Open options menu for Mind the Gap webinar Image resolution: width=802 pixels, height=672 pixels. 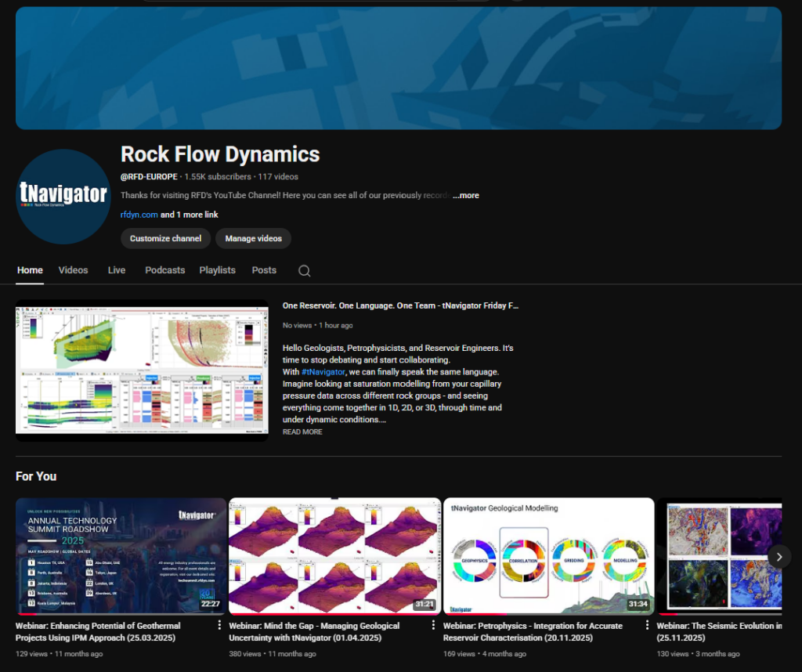(433, 625)
